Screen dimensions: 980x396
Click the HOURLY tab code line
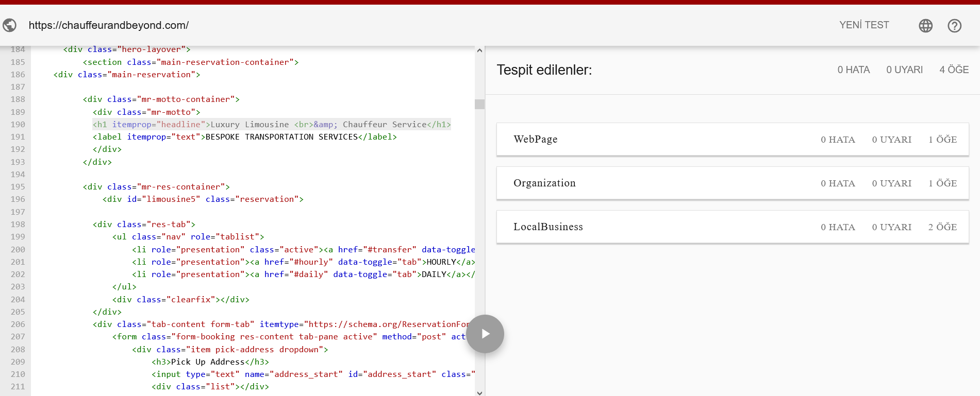coord(304,262)
